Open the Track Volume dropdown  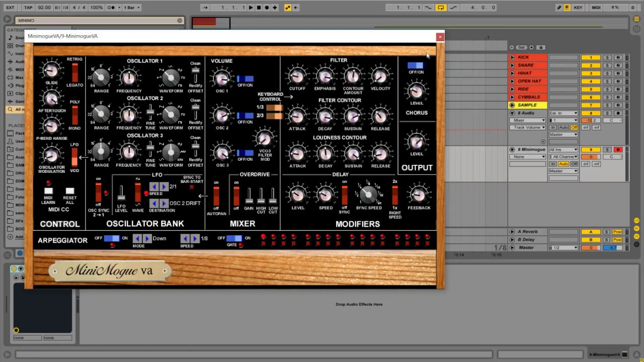coord(528,127)
